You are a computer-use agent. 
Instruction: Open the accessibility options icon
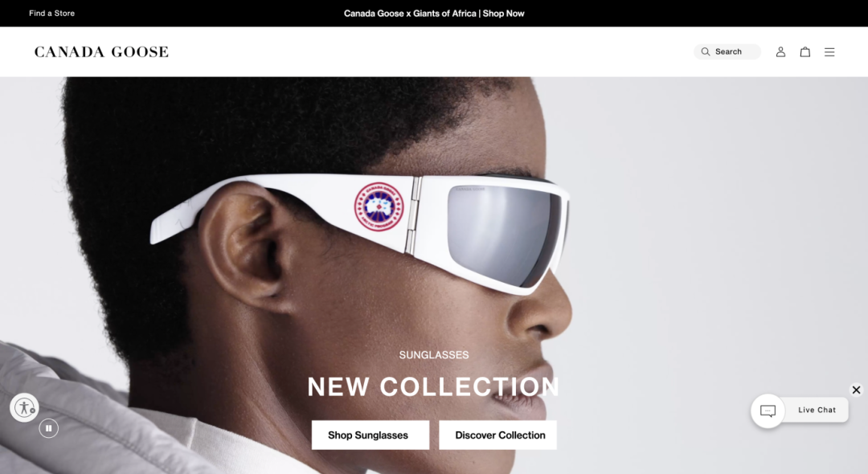point(24,407)
